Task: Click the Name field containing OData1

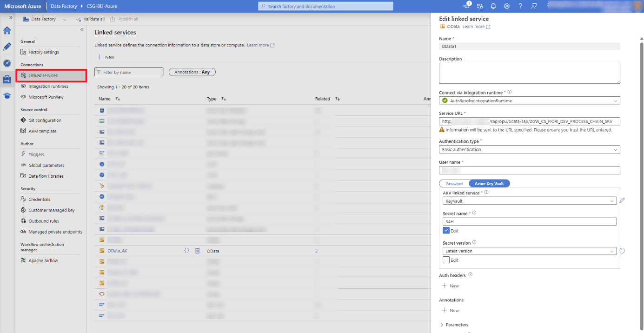Action: click(x=530, y=47)
